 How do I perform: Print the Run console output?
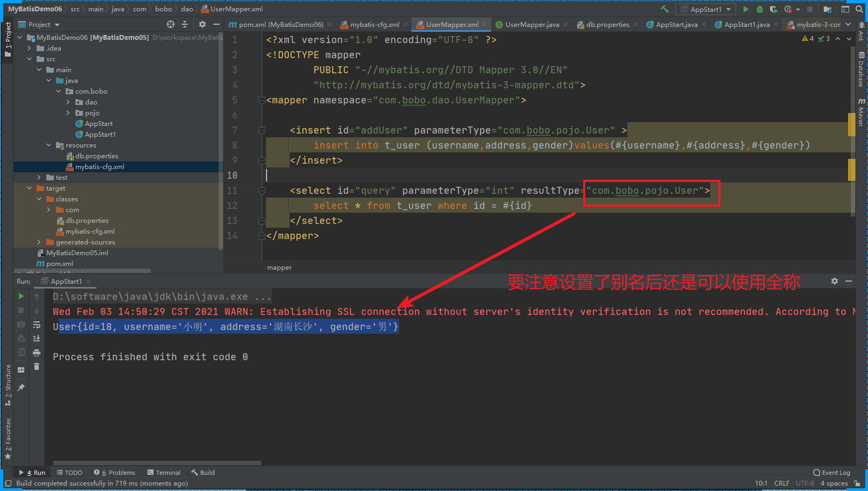tap(37, 353)
